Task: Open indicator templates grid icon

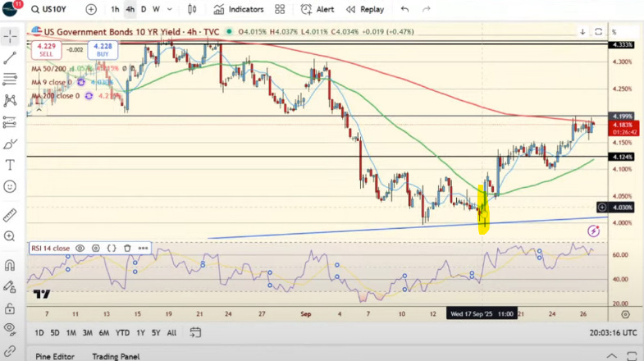Action: [280, 9]
